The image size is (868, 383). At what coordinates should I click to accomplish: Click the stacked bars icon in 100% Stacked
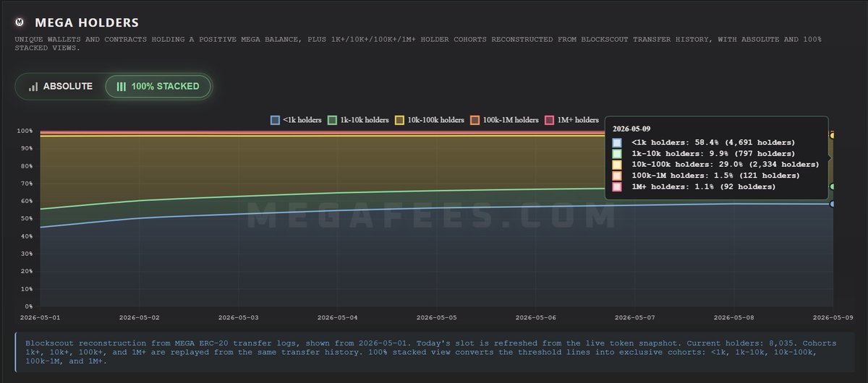122,86
